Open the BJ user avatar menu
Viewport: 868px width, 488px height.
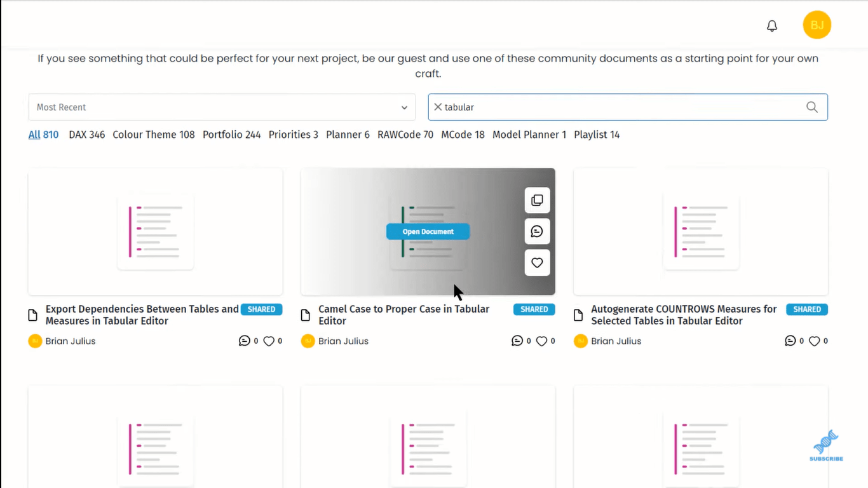[817, 25]
